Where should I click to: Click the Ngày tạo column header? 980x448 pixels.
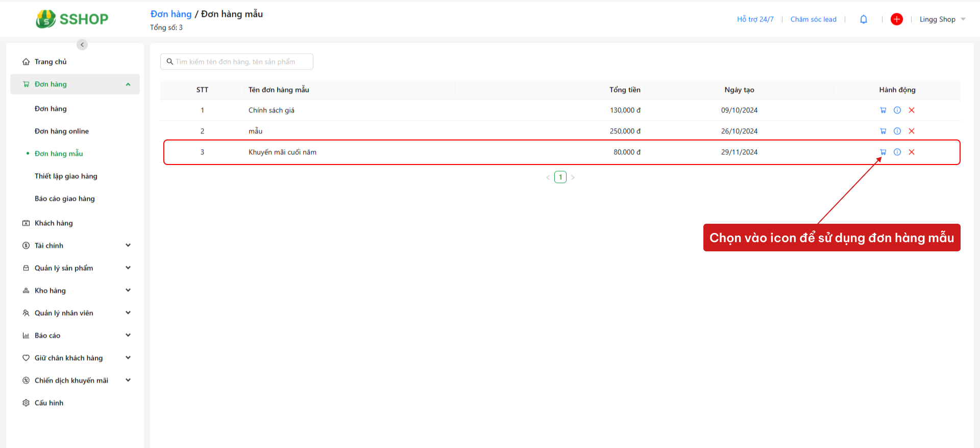pos(739,90)
